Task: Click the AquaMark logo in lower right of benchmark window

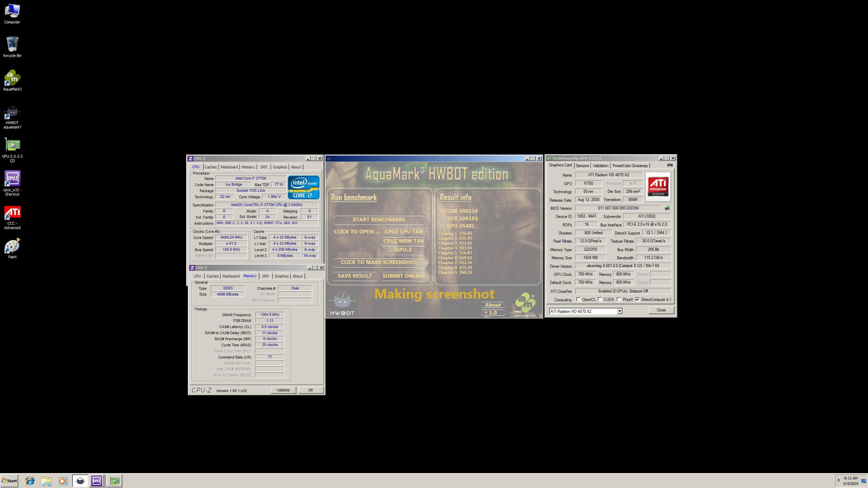Action: click(525, 305)
